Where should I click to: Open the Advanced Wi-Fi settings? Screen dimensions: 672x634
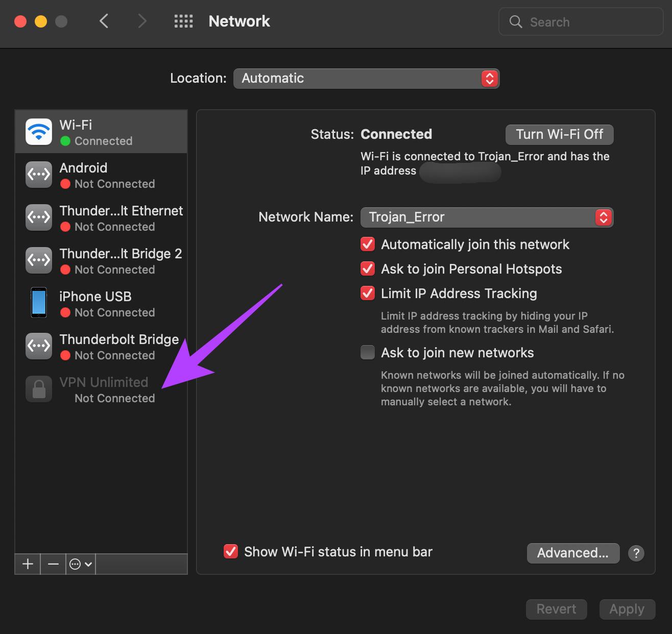[x=573, y=553]
